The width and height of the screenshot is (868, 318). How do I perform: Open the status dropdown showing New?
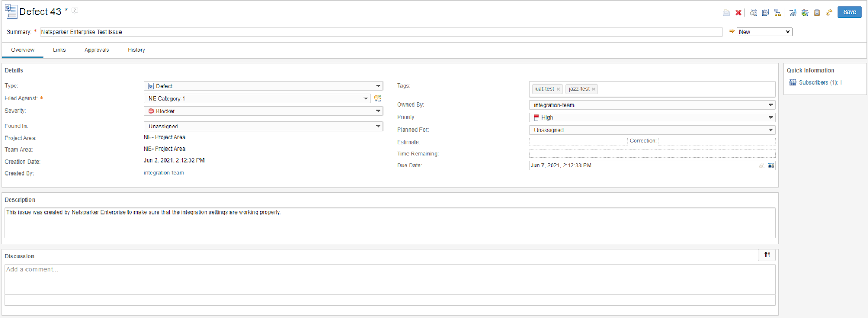pyautogui.click(x=764, y=32)
